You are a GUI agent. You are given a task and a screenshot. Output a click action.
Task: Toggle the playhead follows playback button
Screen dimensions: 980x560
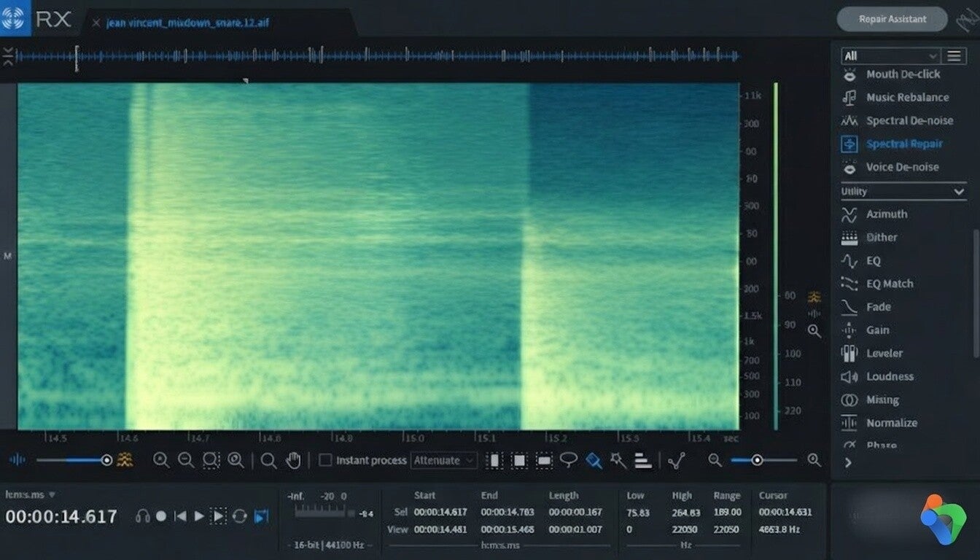coord(261,516)
